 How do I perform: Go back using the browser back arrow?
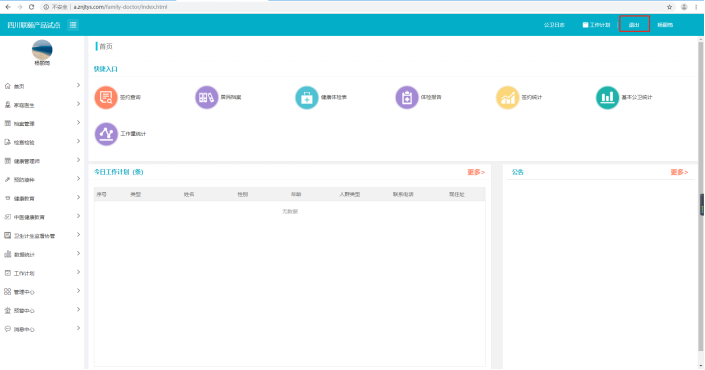[x=8, y=7]
